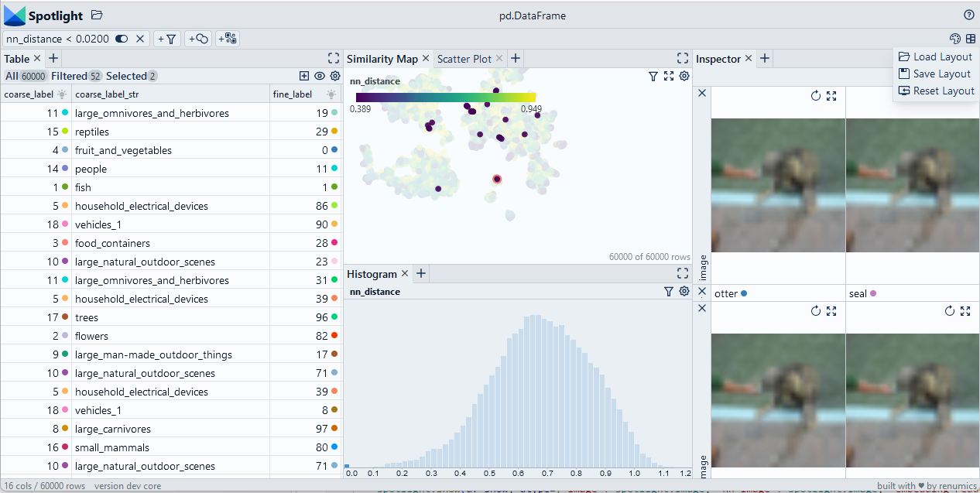Viewport: 980px width, 493px height.
Task: Show the Selected 2 rows
Action: click(132, 76)
